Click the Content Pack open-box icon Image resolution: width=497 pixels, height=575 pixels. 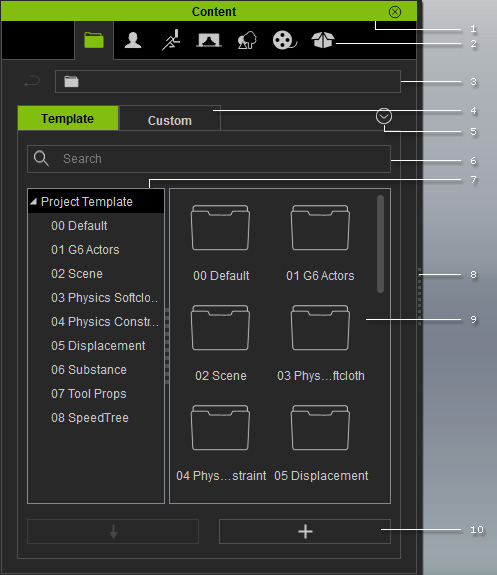323,40
